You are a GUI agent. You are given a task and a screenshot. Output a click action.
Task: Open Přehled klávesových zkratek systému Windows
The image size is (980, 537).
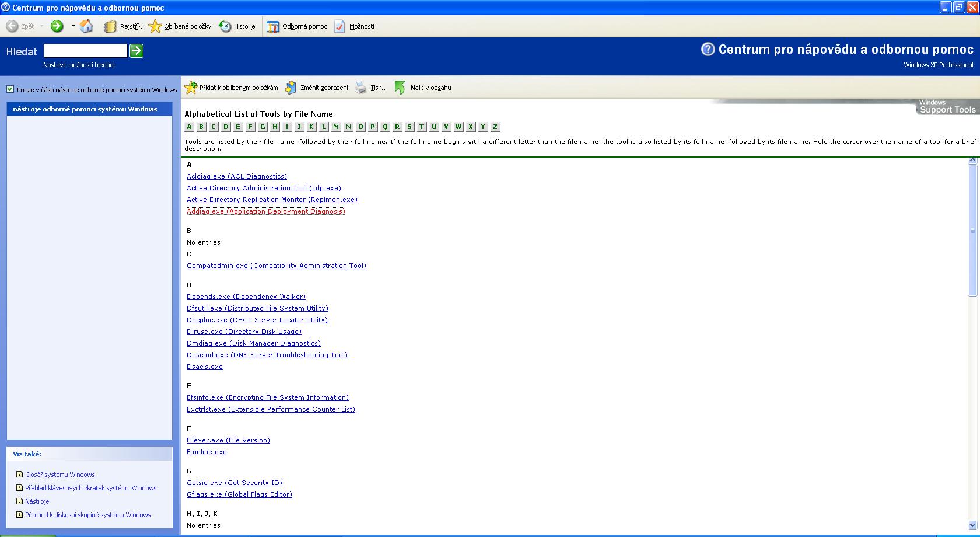tap(91, 488)
